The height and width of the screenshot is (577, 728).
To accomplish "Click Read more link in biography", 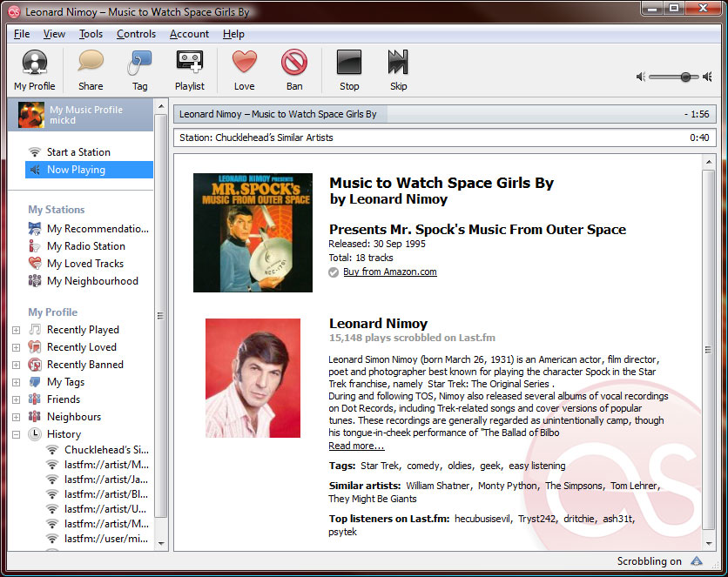I will point(356,446).
